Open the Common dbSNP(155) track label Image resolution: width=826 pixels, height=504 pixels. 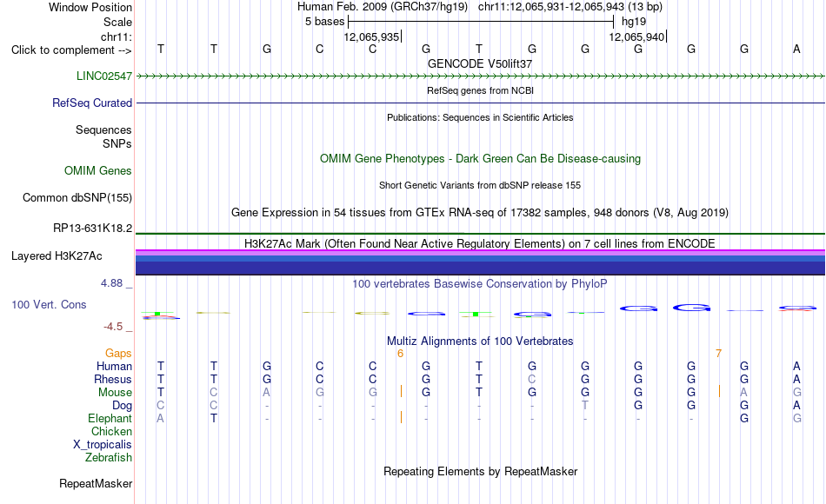point(77,197)
